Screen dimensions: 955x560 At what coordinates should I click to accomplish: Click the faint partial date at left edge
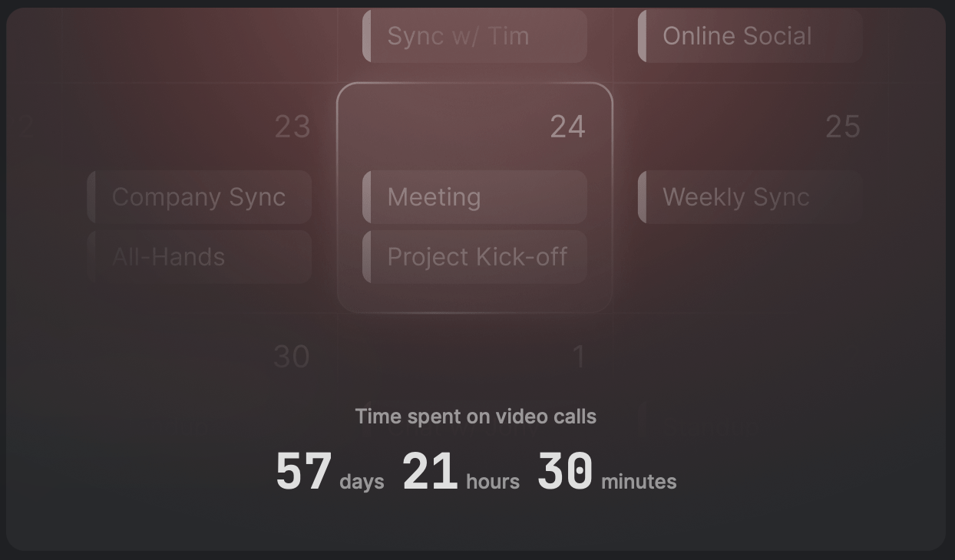coord(28,127)
